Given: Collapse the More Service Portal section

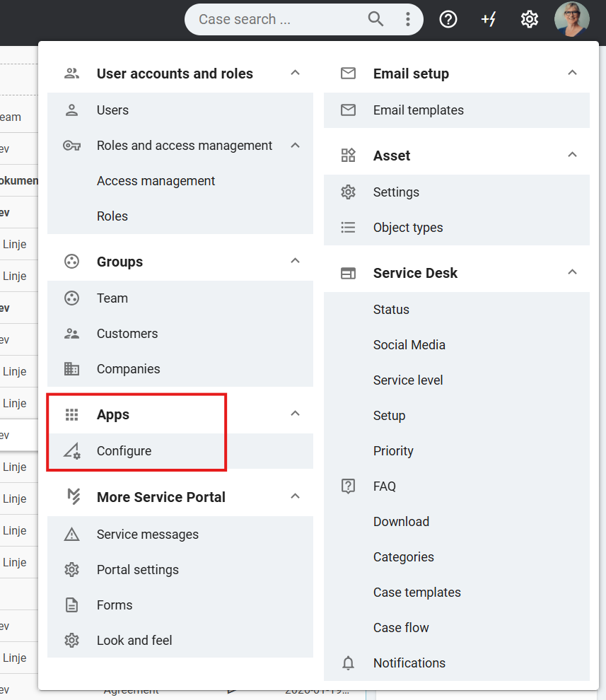Looking at the screenshot, I should (x=296, y=496).
